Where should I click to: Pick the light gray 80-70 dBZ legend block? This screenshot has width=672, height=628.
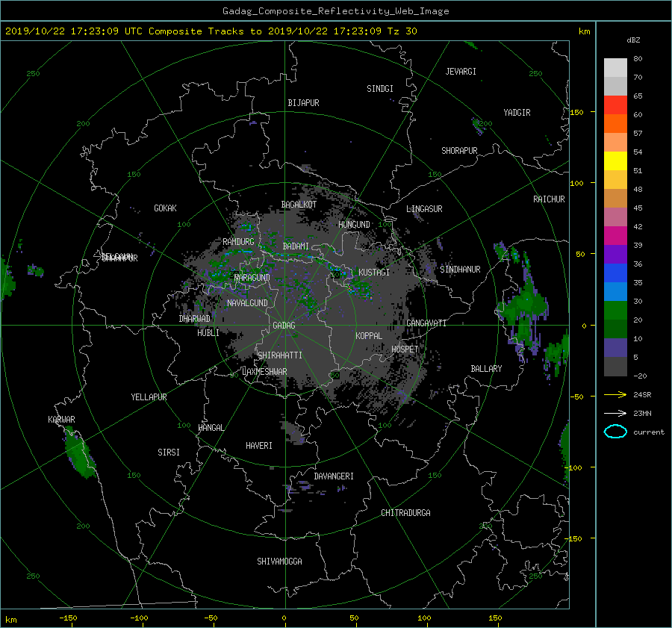tap(615, 67)
